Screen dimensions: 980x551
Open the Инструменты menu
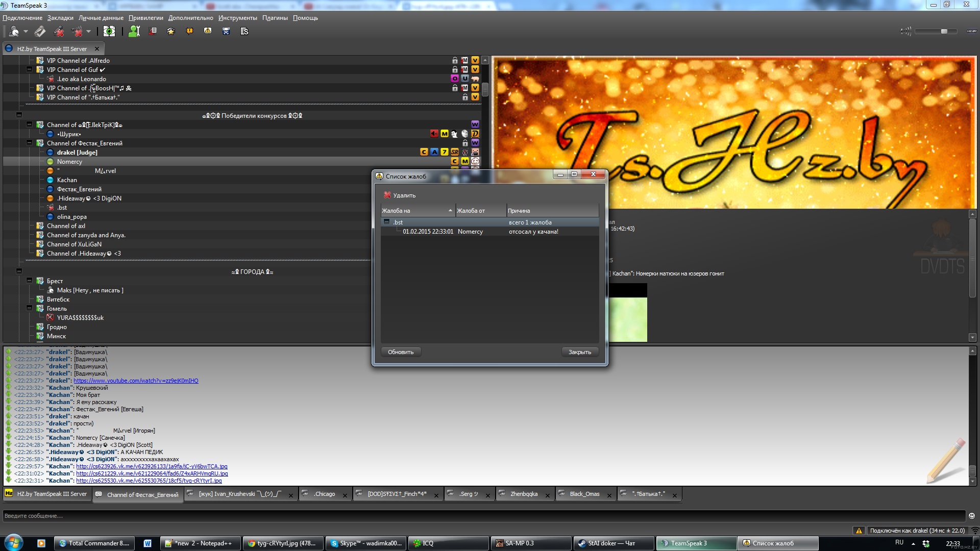pyautogui.click(x=238, y=18)
